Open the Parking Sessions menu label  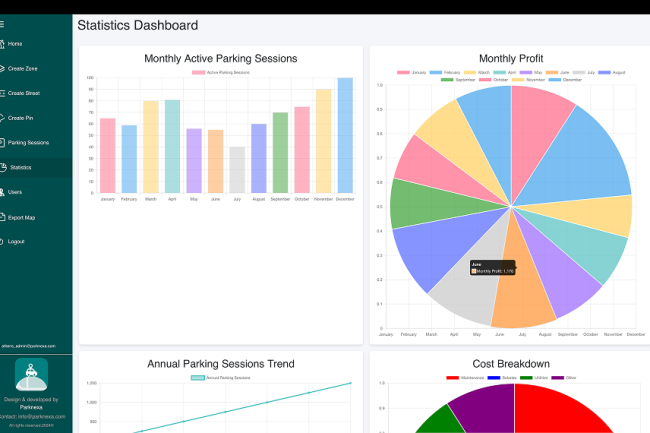28,143
